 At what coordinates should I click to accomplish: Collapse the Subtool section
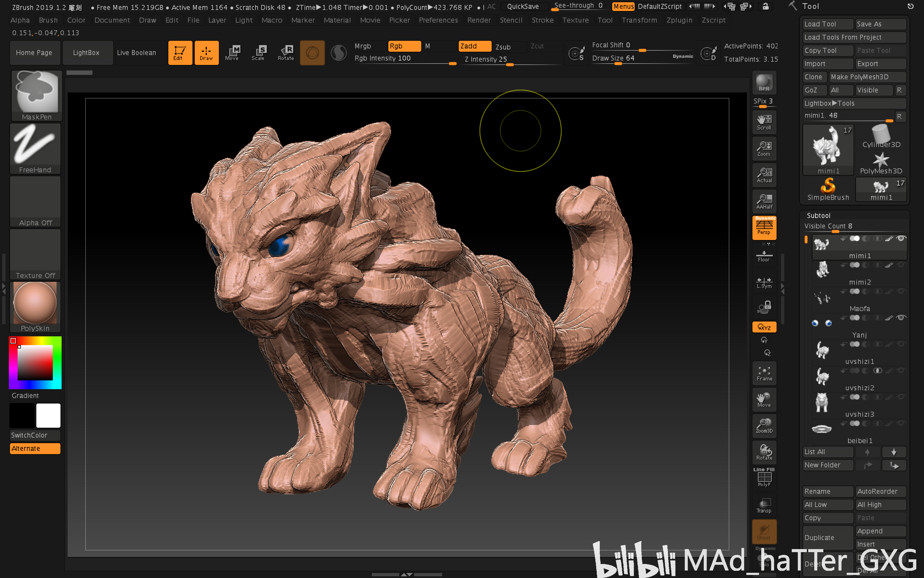[818, 216]
